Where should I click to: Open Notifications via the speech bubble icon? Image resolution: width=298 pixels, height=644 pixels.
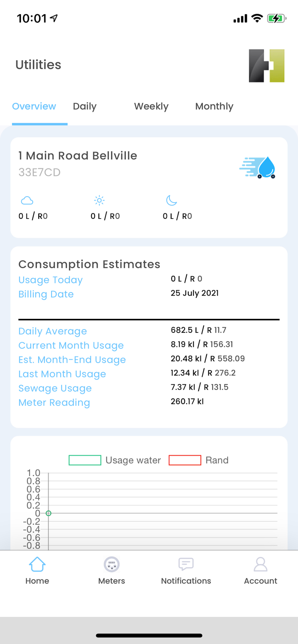coord(186,564)
